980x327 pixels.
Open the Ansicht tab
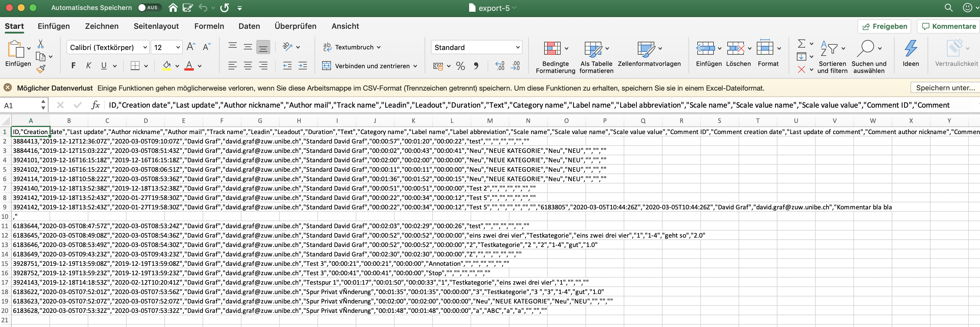point(345,26)
